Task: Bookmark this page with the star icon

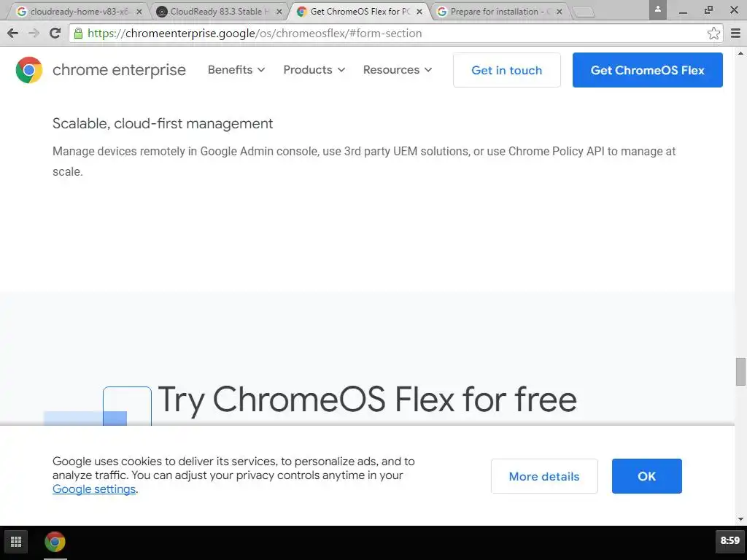Action: (713, 33)
